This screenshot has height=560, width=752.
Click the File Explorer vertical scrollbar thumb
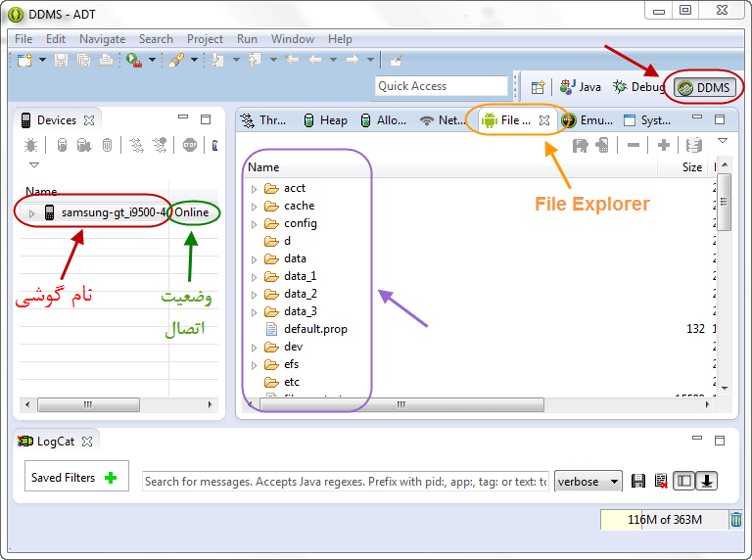coord(725,202)
